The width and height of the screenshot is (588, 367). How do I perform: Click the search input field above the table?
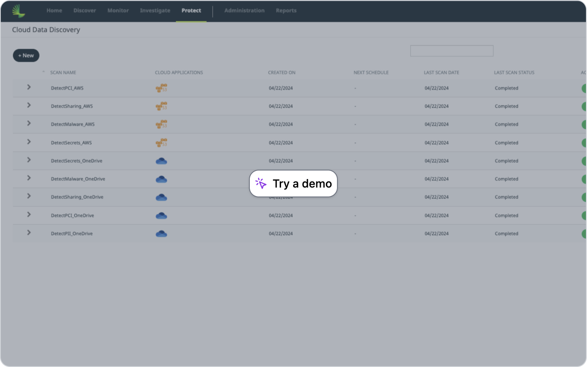point(451,51)
